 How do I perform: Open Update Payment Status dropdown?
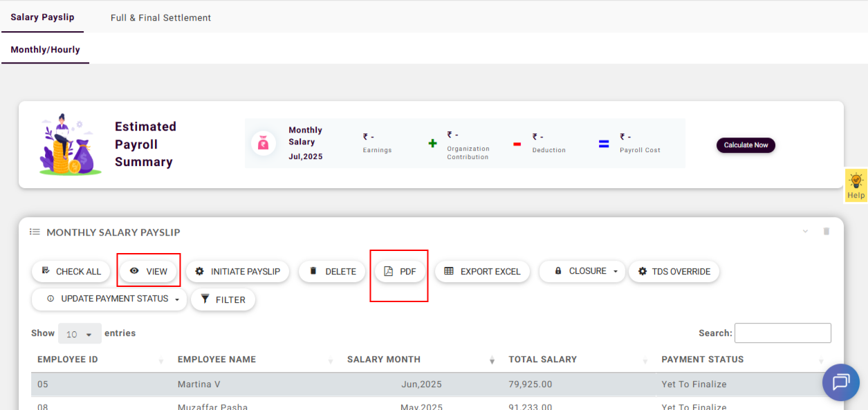coord(109,299)
